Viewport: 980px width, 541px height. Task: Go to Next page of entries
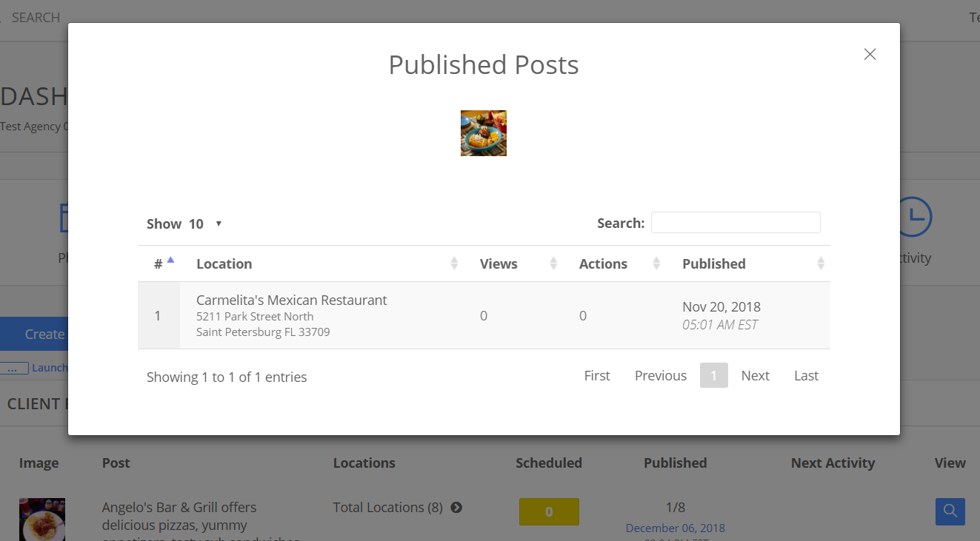point(755,375)
